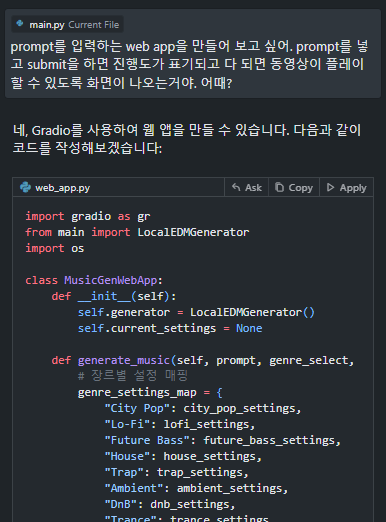The image size is (386, 522).
Task: Click the 'def generate_music' line
Action: (x=203, y=360)
